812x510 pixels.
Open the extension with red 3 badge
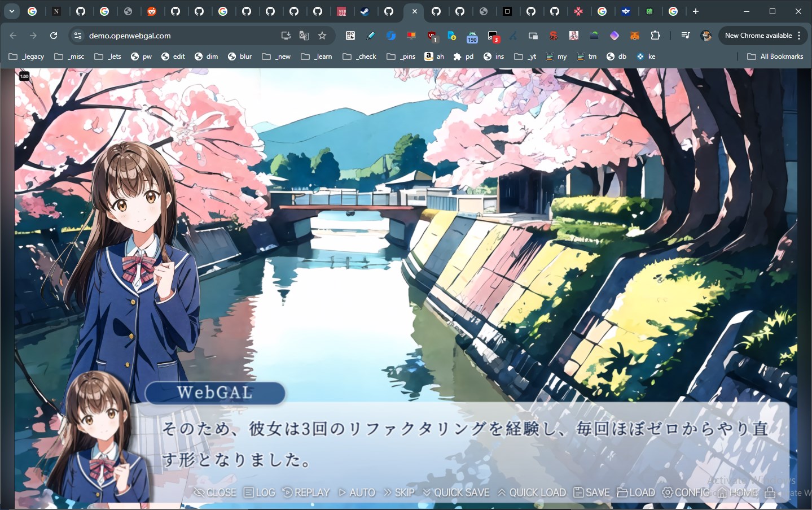pyautogui.click(x=493, y=37)
